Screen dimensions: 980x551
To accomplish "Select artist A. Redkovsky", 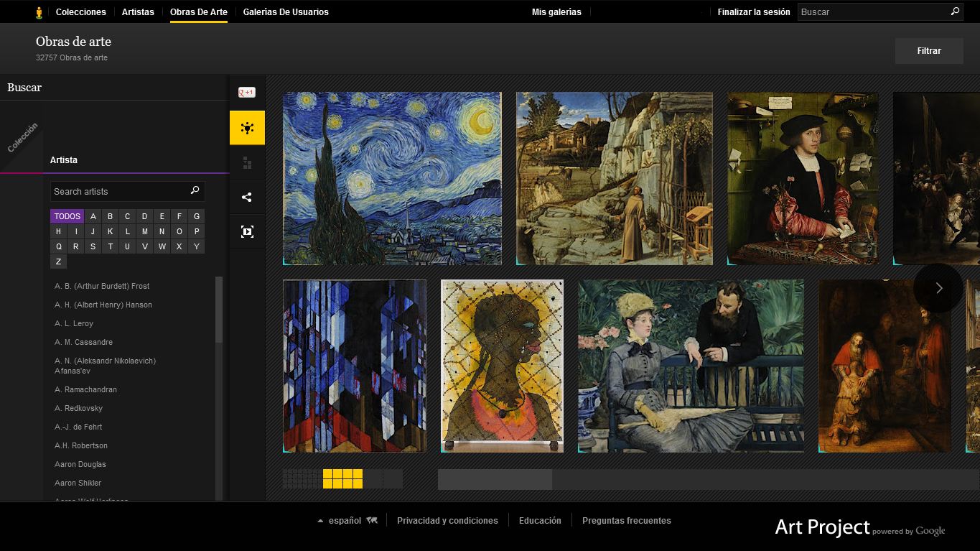I will coord(78,408).
